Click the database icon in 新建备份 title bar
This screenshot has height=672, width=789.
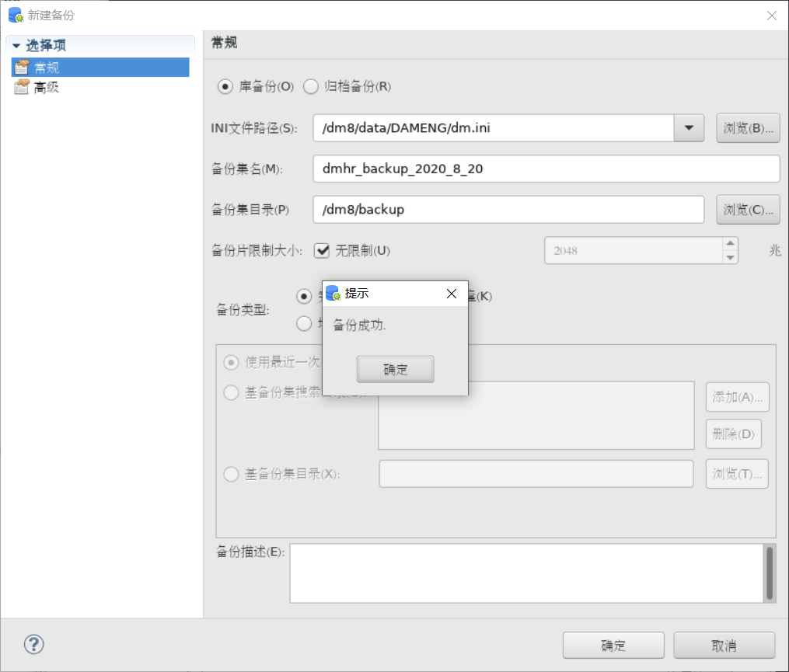(x=16, y=15)
